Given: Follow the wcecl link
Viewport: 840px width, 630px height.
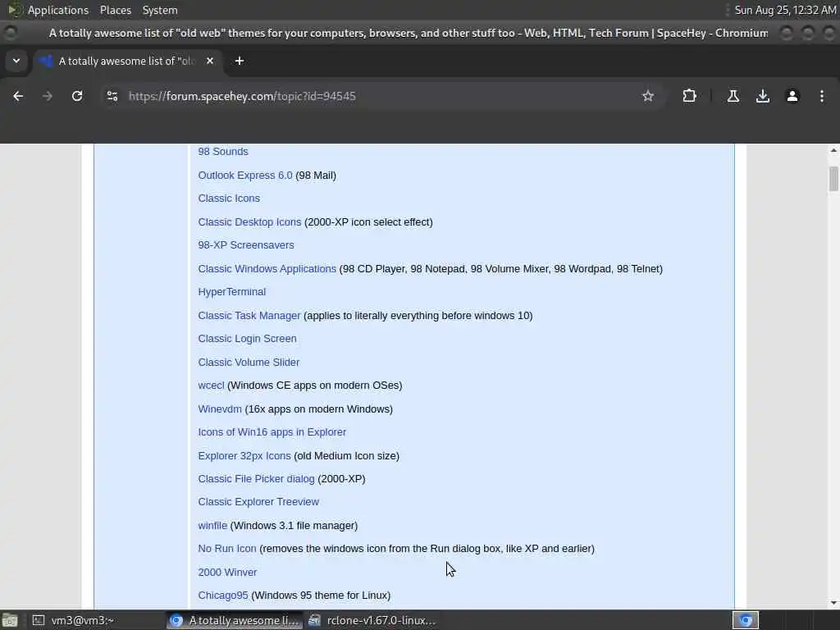Looking at the screenshot, I should [x=211, y=386].
